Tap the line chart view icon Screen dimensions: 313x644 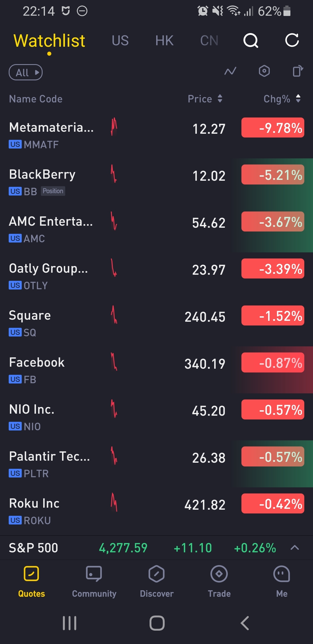point(230,71)
